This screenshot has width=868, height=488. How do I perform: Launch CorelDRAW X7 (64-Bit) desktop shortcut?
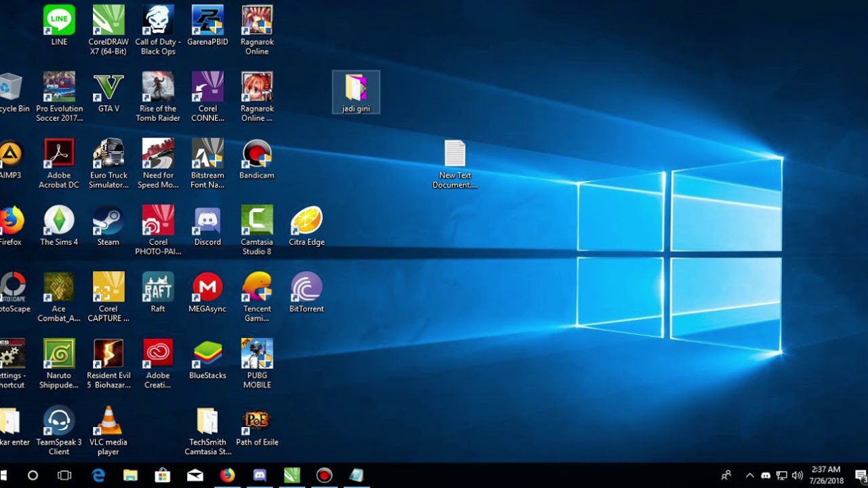click(108, 30)
